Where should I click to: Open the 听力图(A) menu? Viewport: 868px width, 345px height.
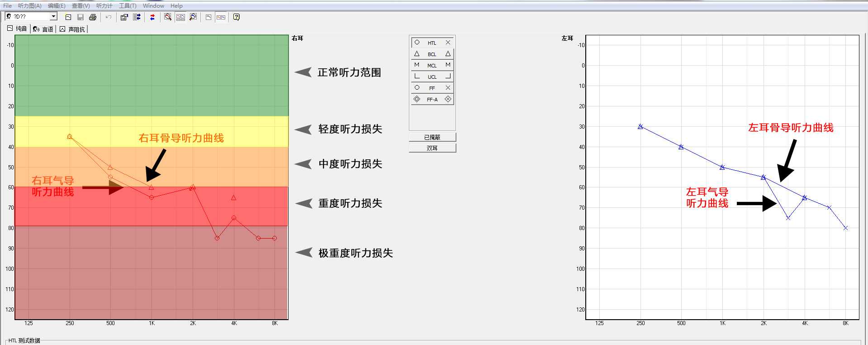pyautogui.click(x=30, y=6)
